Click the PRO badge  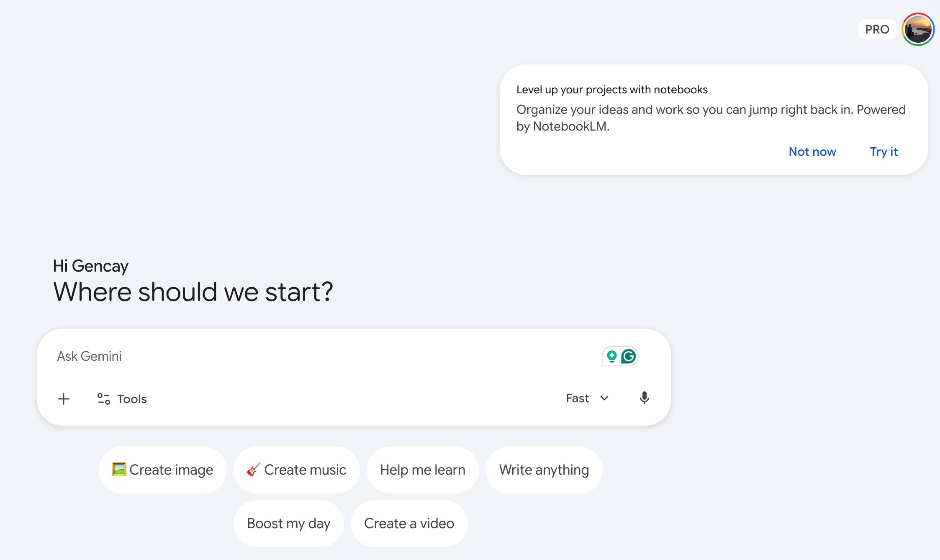(x=877, y=29)
